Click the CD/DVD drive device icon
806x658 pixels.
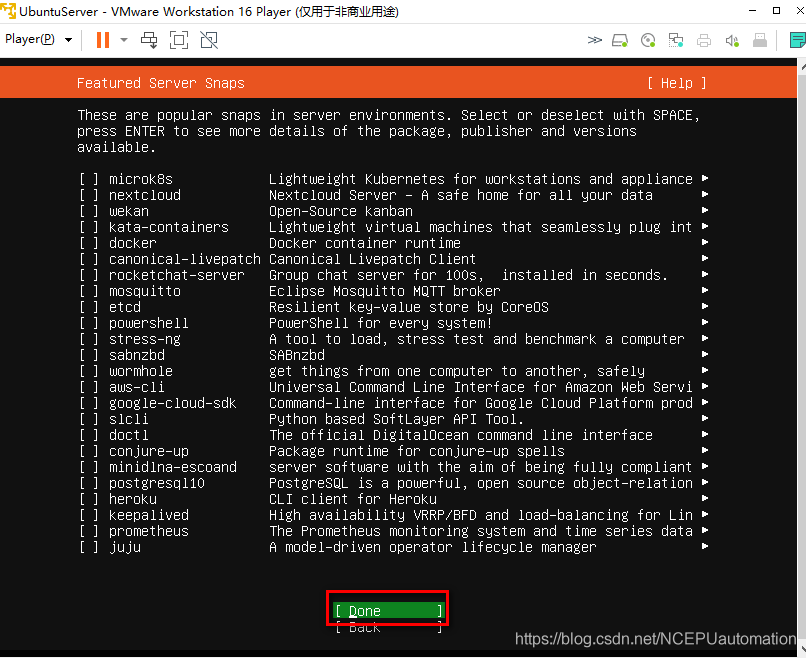tap(648, 40)
